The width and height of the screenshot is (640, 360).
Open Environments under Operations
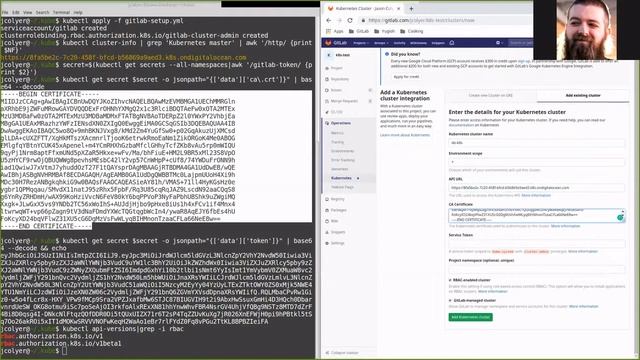click(342, 151)
